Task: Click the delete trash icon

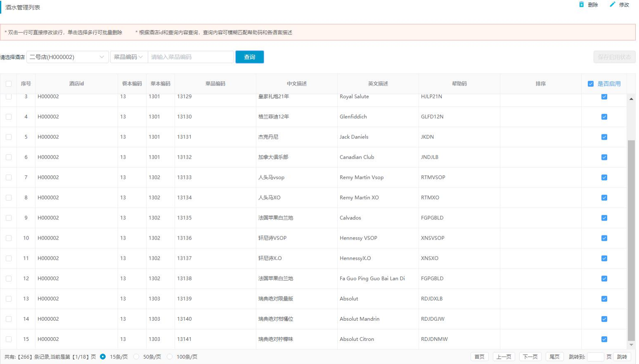Action: 581,5
